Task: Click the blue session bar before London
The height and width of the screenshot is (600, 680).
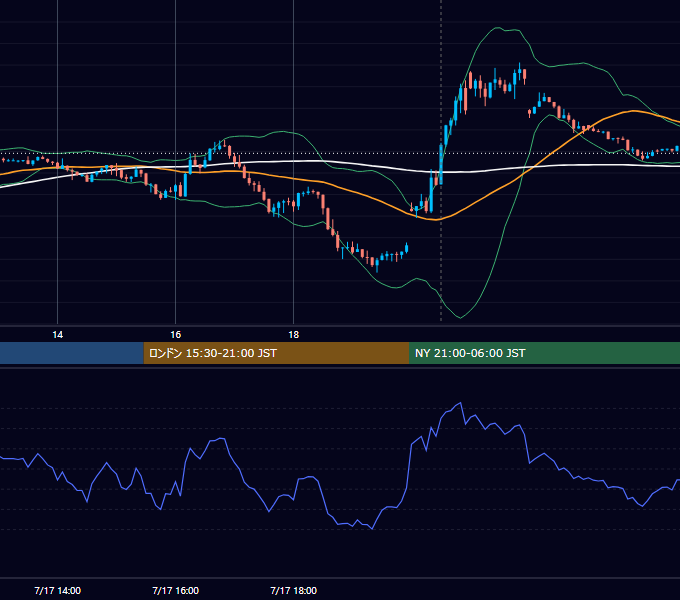Action: coord(72,353)
